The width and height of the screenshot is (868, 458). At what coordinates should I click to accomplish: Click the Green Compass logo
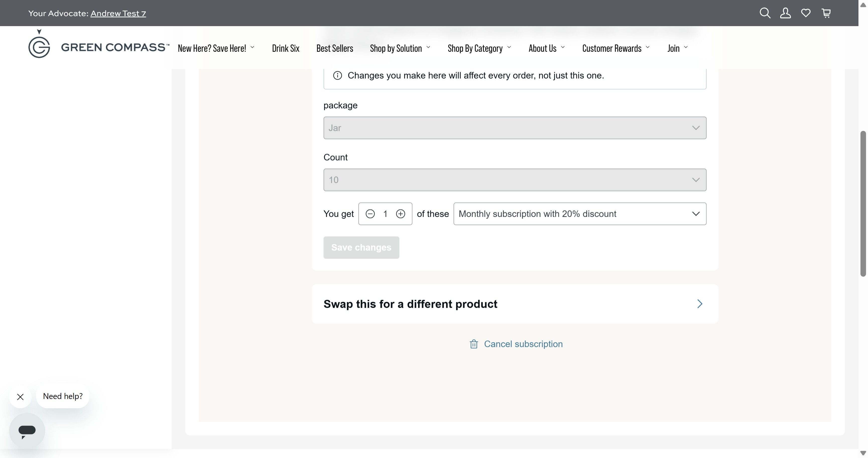(99, 44)
